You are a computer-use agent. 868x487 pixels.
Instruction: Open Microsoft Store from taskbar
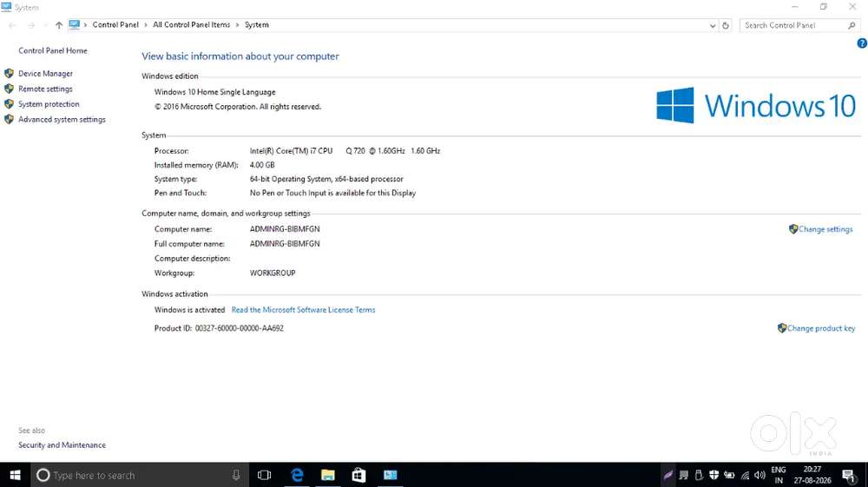click(358, 476)
